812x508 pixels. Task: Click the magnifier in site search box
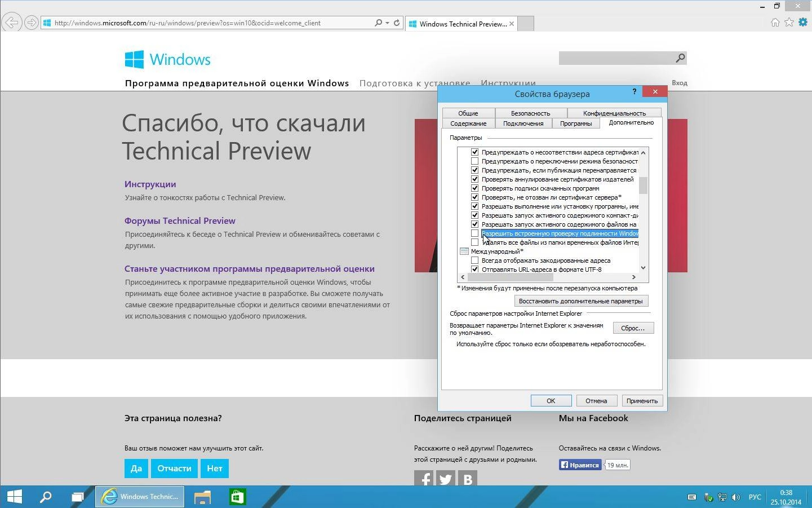(680, 58)
